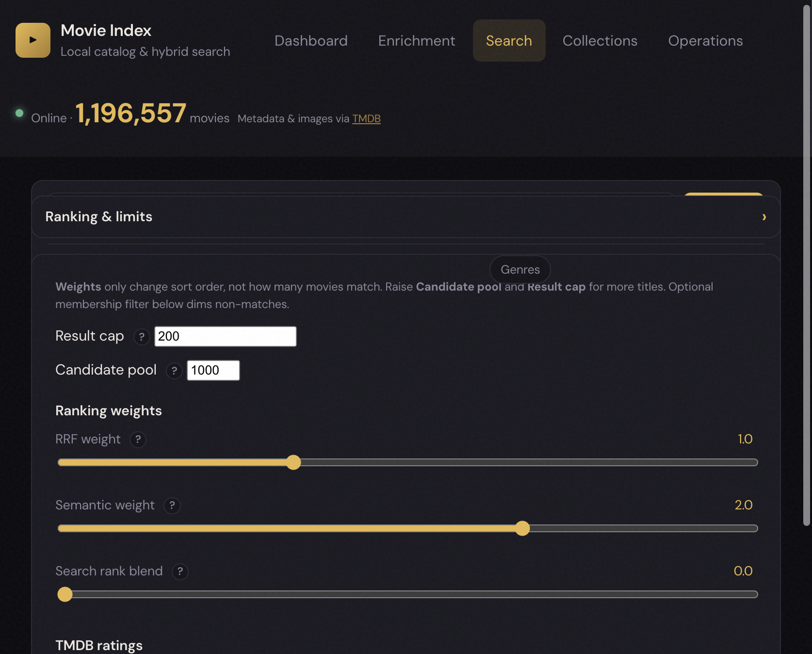The width and height of the screenshot is (812, 654).
Task: Switch to the Enrichment tab
Action: point(417,41)
